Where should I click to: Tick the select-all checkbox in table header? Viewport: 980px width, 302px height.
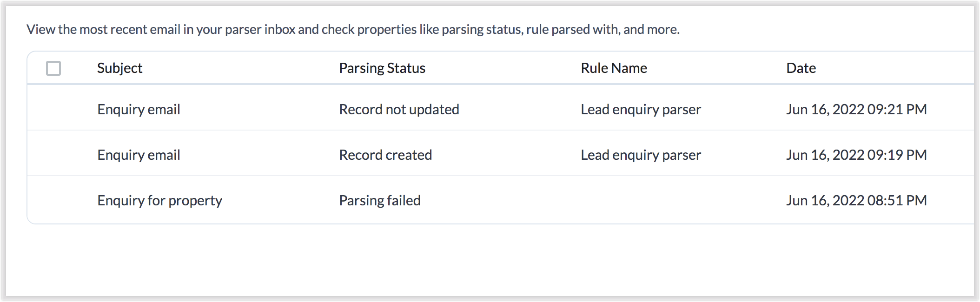[53, 68]
